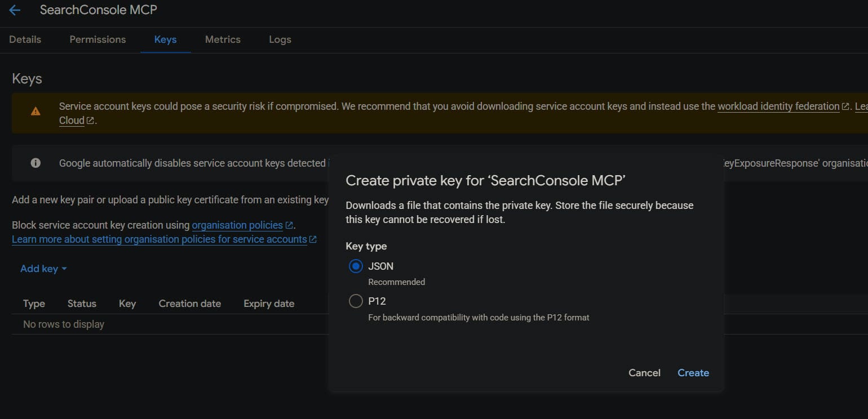The image size is (868, 419).
Task: Follow the organisation policies link
Action: (237, 225)
